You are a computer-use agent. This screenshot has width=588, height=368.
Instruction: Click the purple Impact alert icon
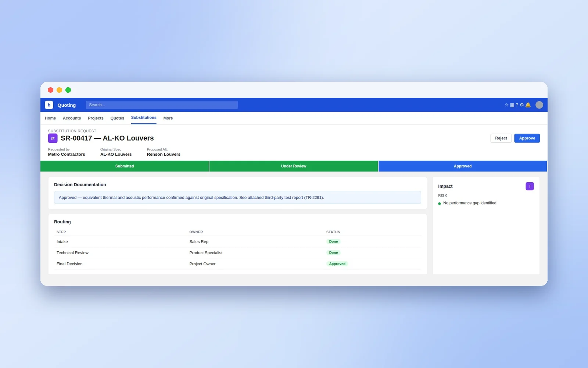(530, 186)
